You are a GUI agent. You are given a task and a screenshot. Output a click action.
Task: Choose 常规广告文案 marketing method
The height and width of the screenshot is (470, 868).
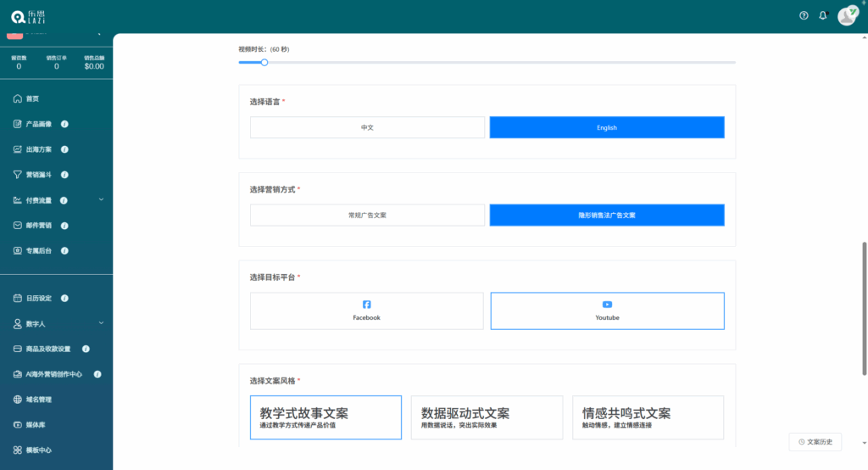pos(367,215)
